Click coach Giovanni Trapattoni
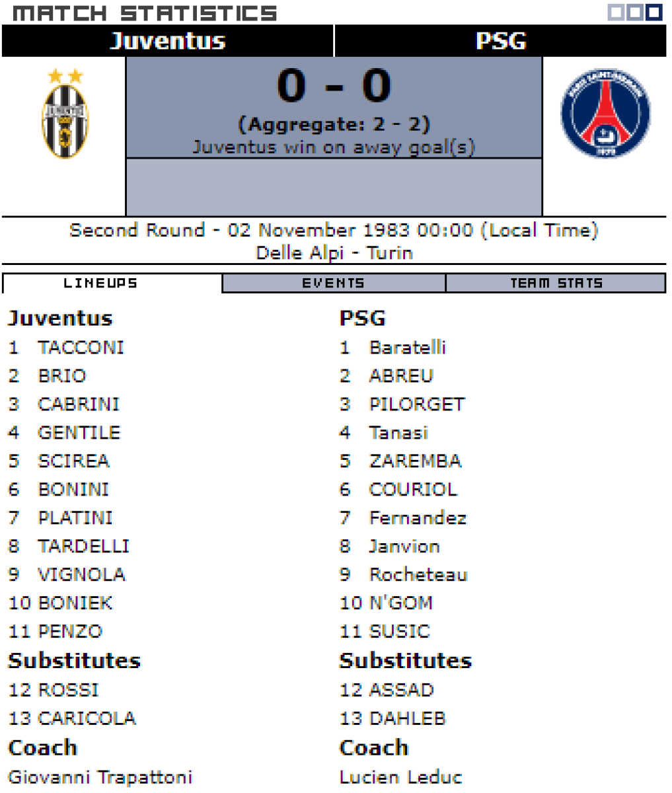The height and width of the screenshot is (793, 672). click(x=100, y=776)
